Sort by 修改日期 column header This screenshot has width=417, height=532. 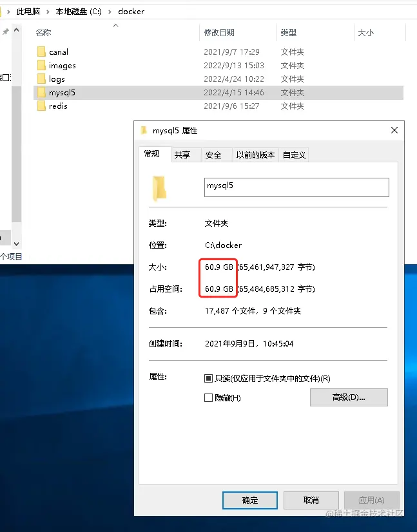point(219,33)
